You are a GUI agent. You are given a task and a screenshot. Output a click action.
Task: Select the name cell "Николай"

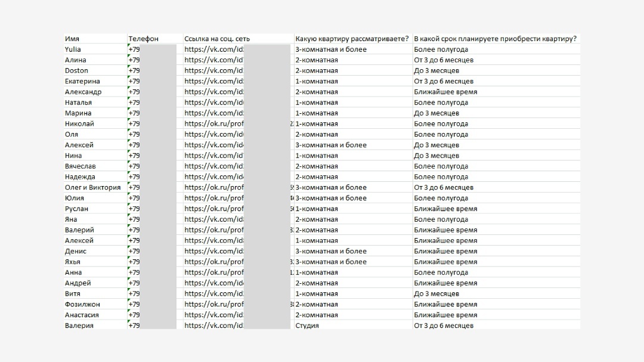[x=95, y=123]
